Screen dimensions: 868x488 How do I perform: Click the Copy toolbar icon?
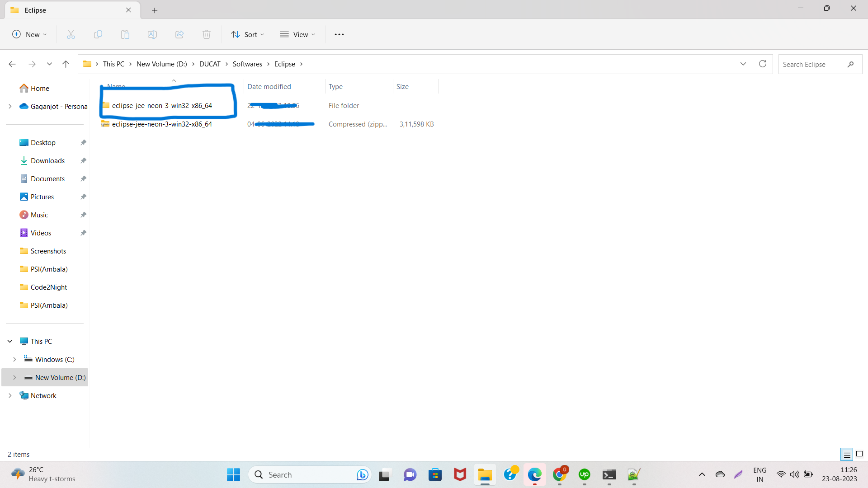point(98,34)
